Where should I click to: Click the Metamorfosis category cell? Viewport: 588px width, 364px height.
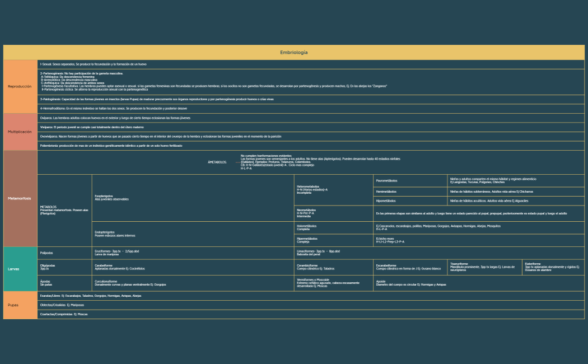coord(20,198)
